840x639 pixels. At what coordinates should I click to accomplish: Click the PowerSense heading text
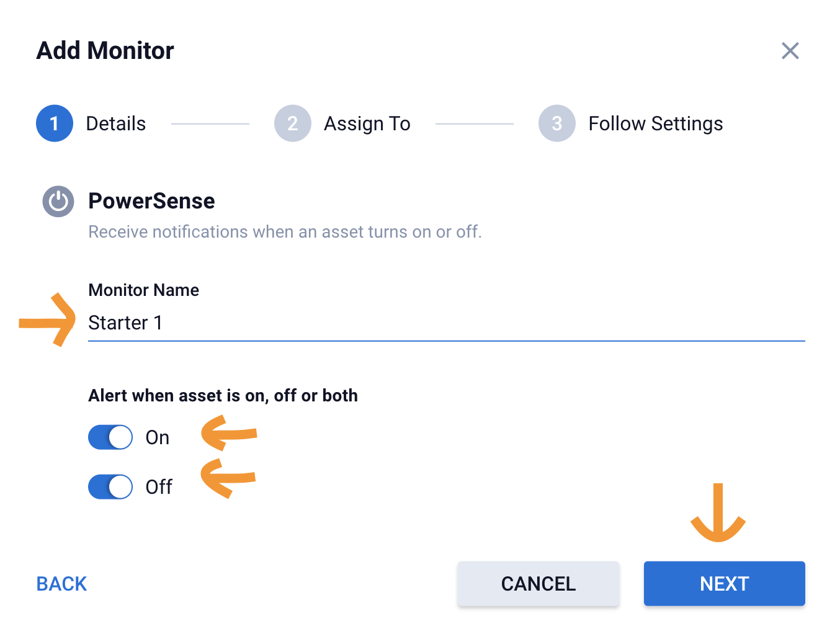pyautogui.click(x=151, y=201)
